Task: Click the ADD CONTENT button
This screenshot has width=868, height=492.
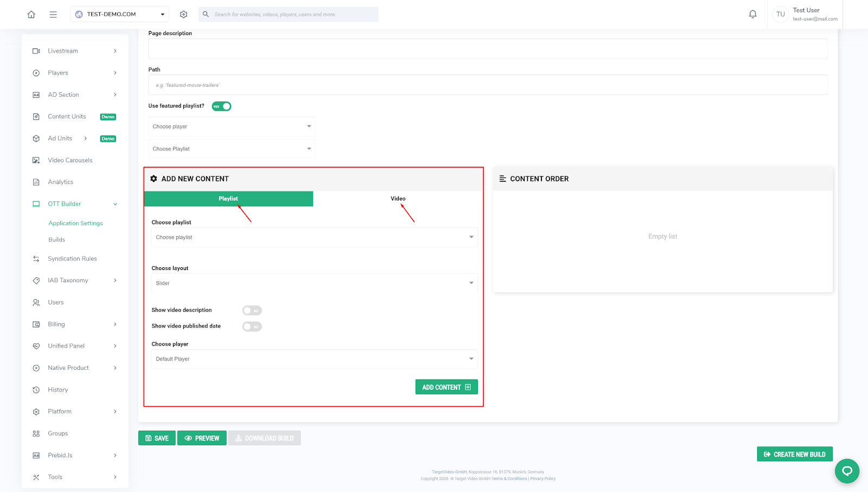Action: (x=446, y=387)
